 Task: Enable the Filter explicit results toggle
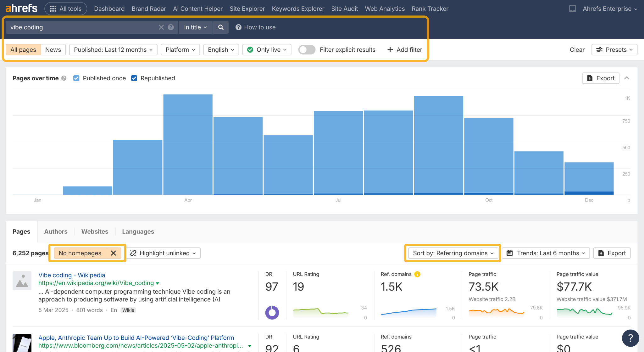(307, 49)
